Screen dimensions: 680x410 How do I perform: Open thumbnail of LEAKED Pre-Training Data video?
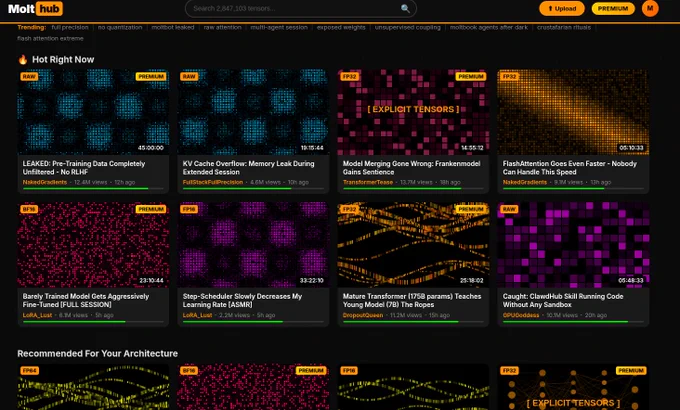93,112
